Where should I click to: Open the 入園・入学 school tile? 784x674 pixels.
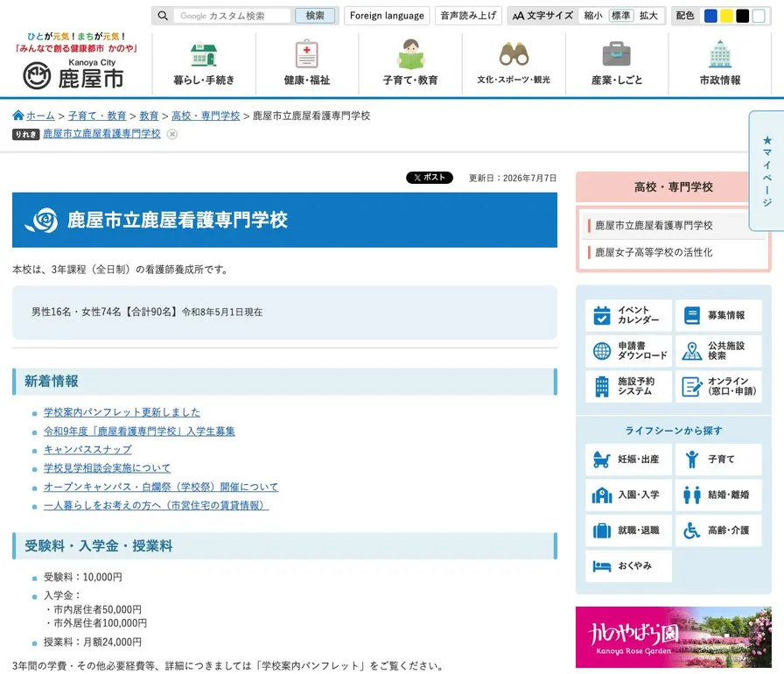pyautogui.click(x=628, y=495)
